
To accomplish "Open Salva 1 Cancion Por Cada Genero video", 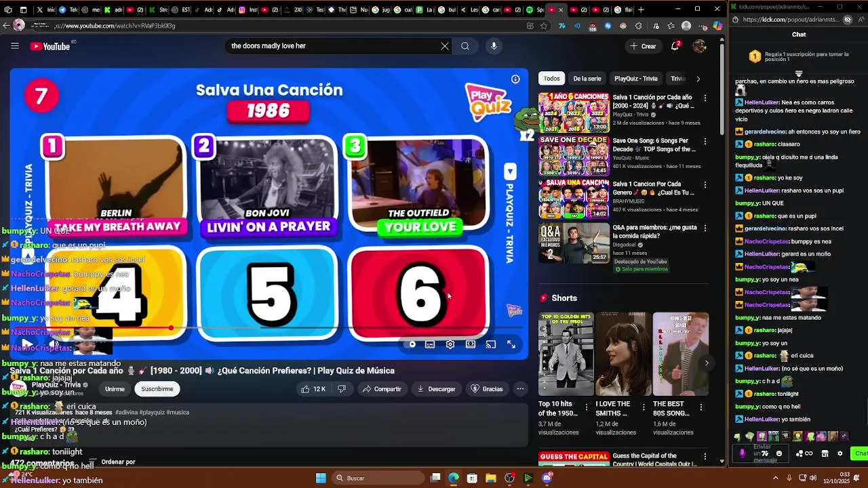I will click(574, 199).
